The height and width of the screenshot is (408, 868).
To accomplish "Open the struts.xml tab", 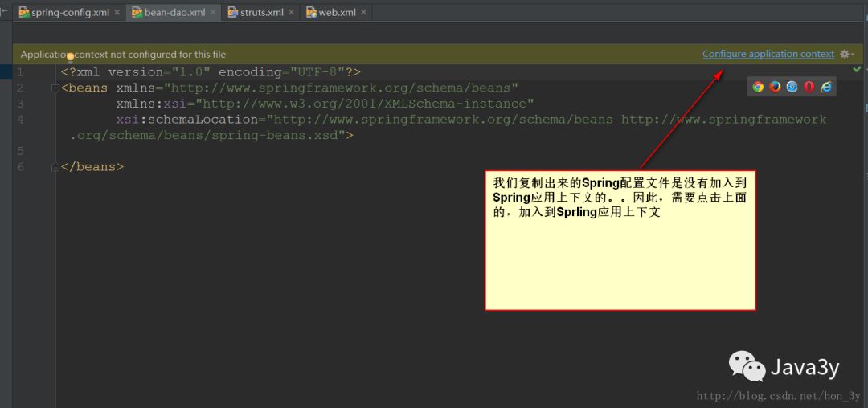I will [x=261, y=12].
